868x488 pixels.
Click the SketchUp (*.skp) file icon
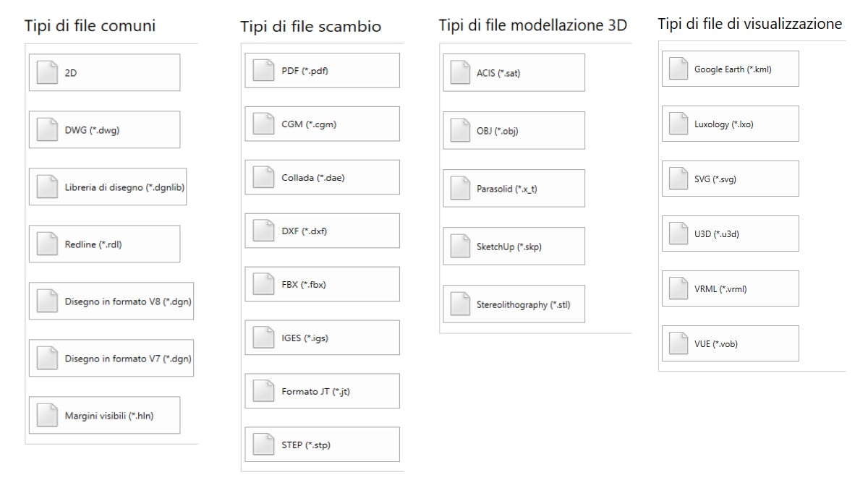coord(460,247)
